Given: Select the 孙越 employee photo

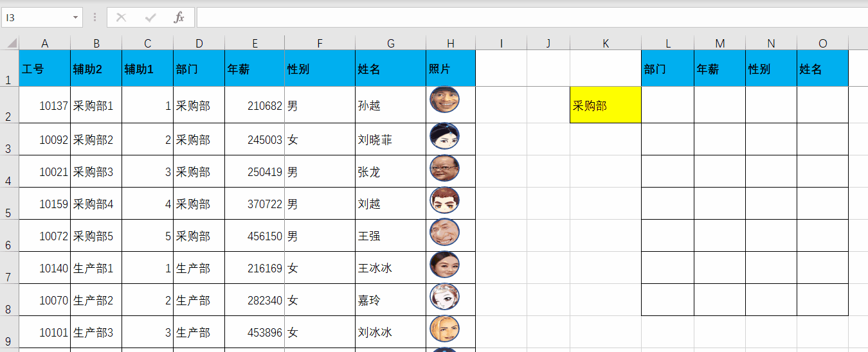Looking at the screenshot, I should coord(444,100).
